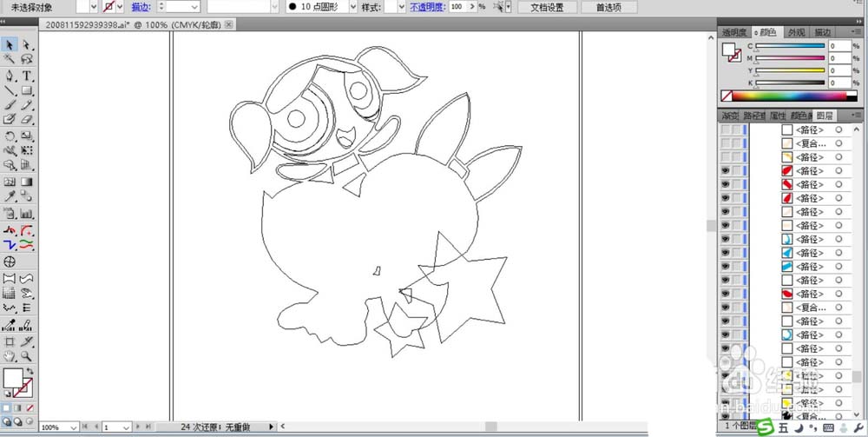Pick a color from the spectrum bar
The height and width of the screenshot is (437, 868).
coord(789,96)
